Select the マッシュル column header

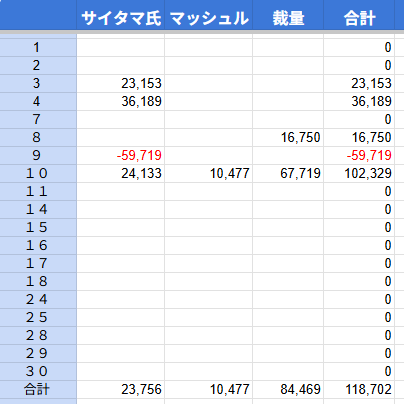click(x=209, y=15)
